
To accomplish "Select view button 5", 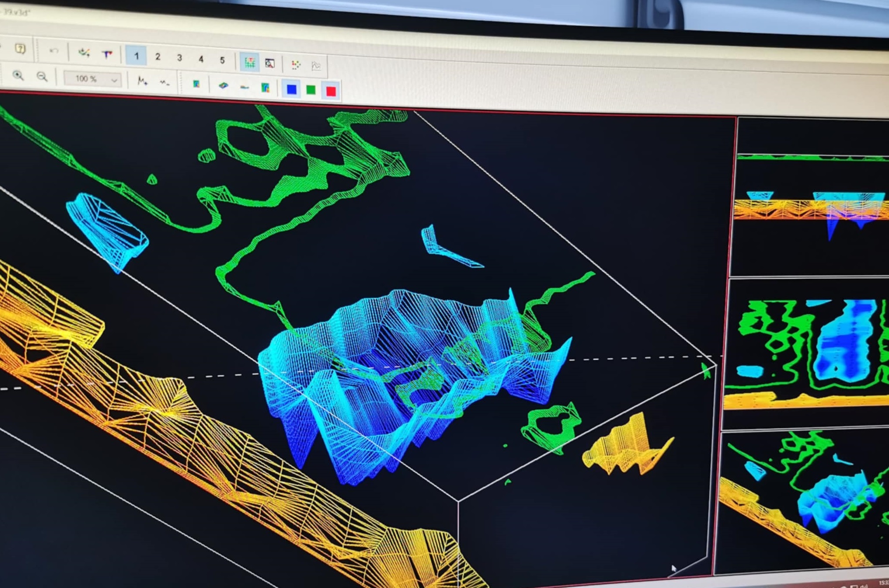I will coord(222,60).
